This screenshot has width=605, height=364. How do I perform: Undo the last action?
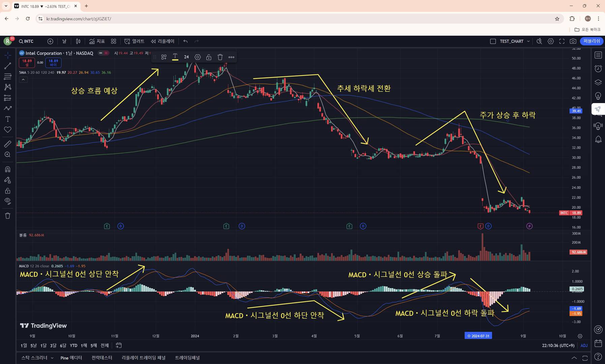pyautogui.click(x=185, y=41)
